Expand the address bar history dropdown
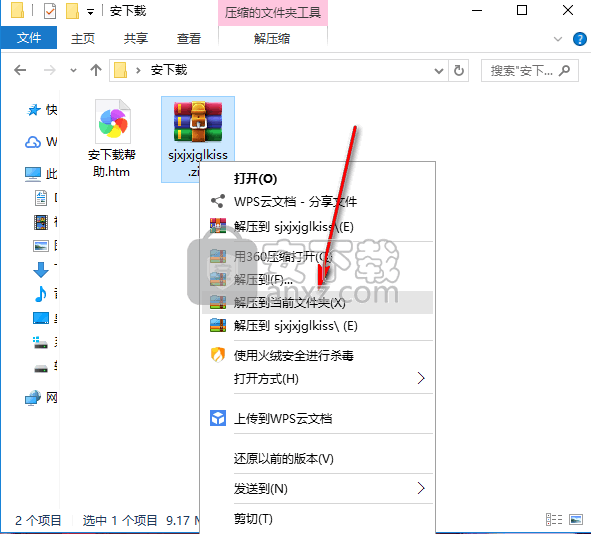The width and height of the screenshot is (591, 534). (x=439, y=70)
